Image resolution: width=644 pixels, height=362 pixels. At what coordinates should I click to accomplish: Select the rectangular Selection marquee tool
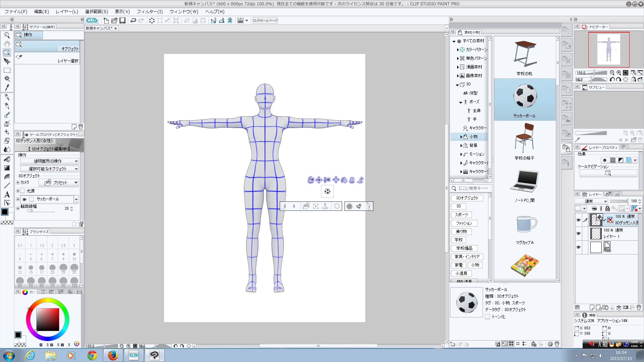click(7, 70)
